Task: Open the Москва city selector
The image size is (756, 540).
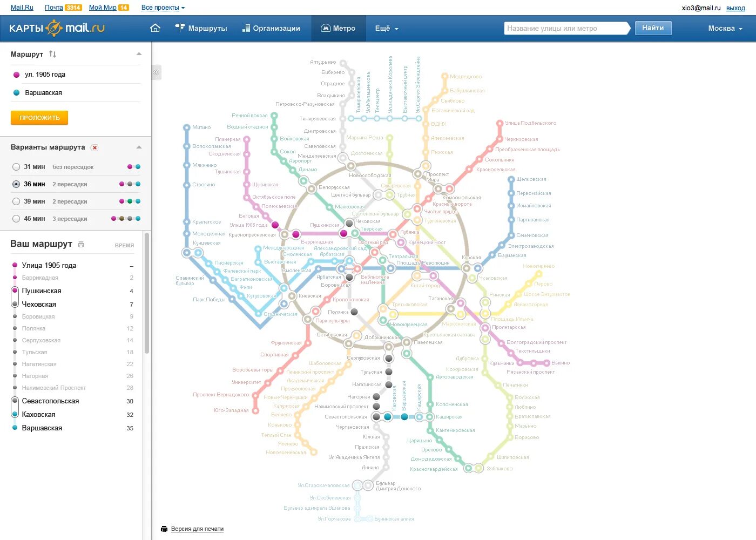Action: 725,28
